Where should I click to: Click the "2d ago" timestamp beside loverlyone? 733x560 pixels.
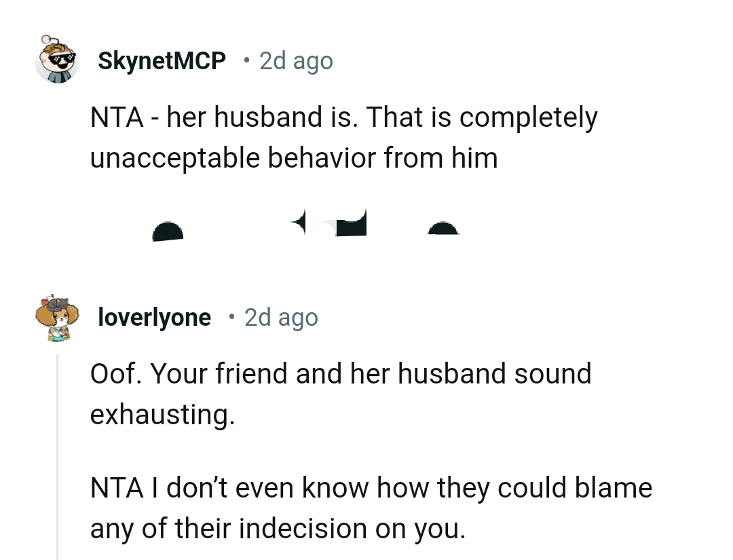click(x=281, y=317)
